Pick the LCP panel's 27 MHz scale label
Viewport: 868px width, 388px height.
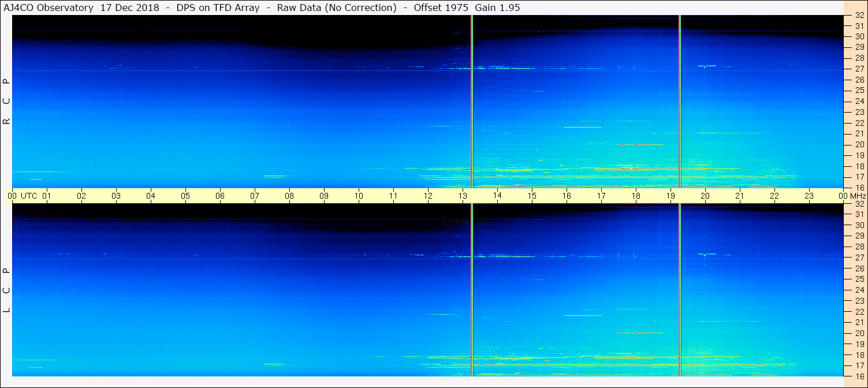(x=859, y=258)
